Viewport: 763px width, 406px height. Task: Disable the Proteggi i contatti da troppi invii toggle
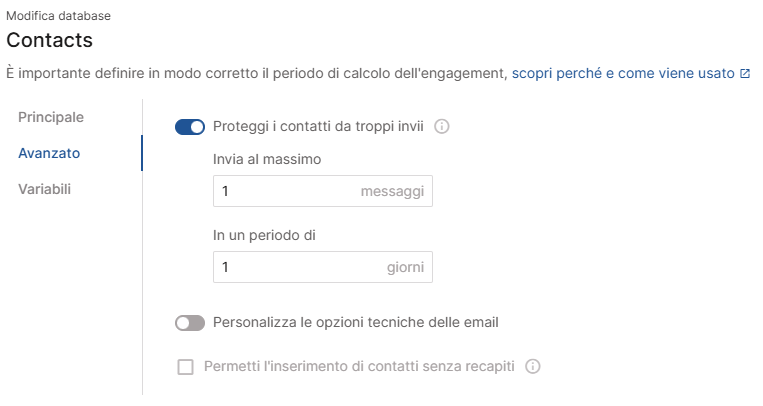tap(190, 127)
